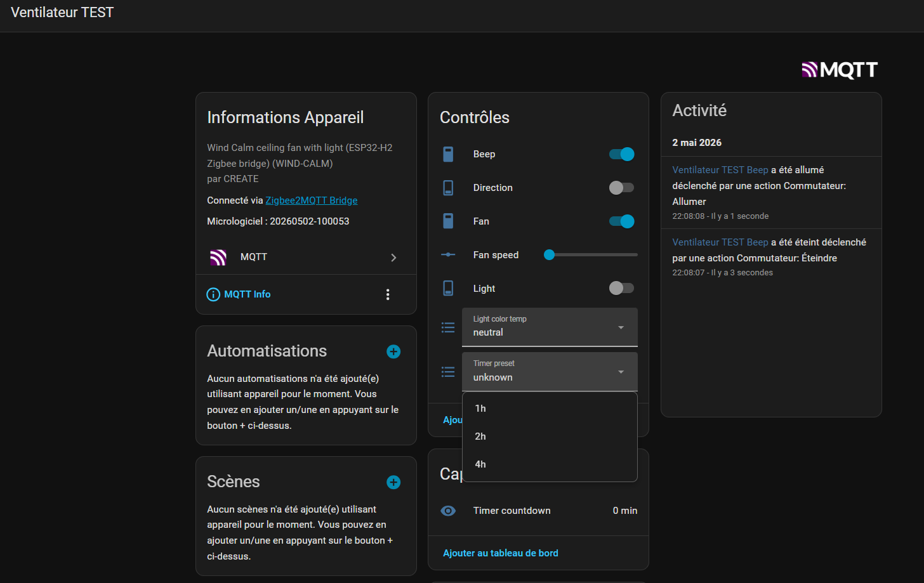Screen dimensions: 924x583
Task: Click the Light entity device icon
Action: [448, 288]
